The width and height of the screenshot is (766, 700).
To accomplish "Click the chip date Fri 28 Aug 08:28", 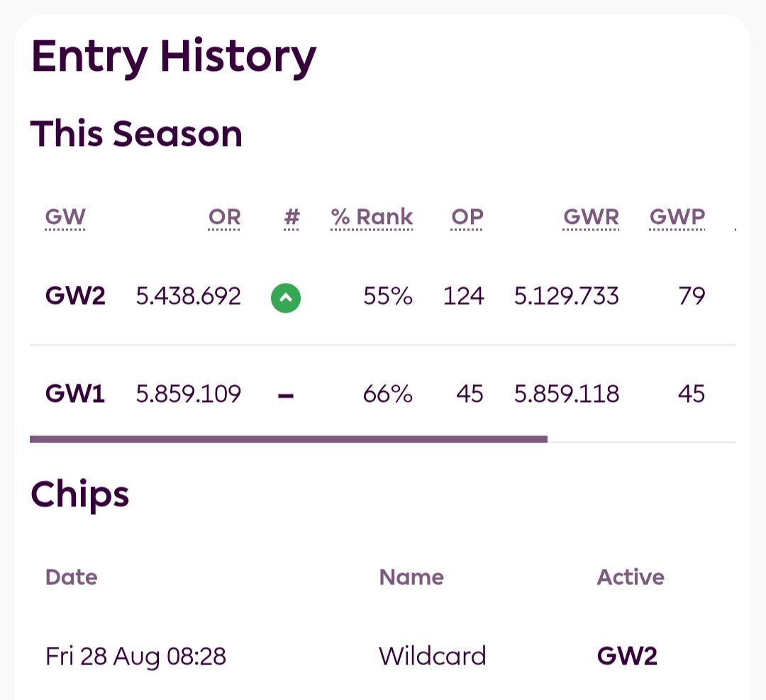I will pyautogui.click(x=135, y=657).
